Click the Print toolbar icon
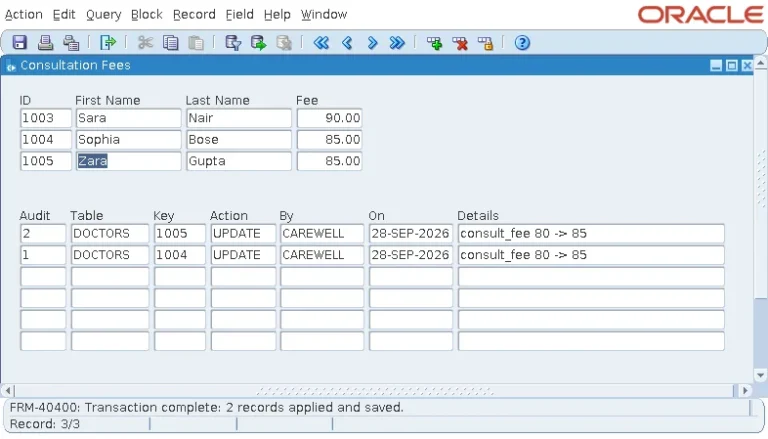 [46, 43]
